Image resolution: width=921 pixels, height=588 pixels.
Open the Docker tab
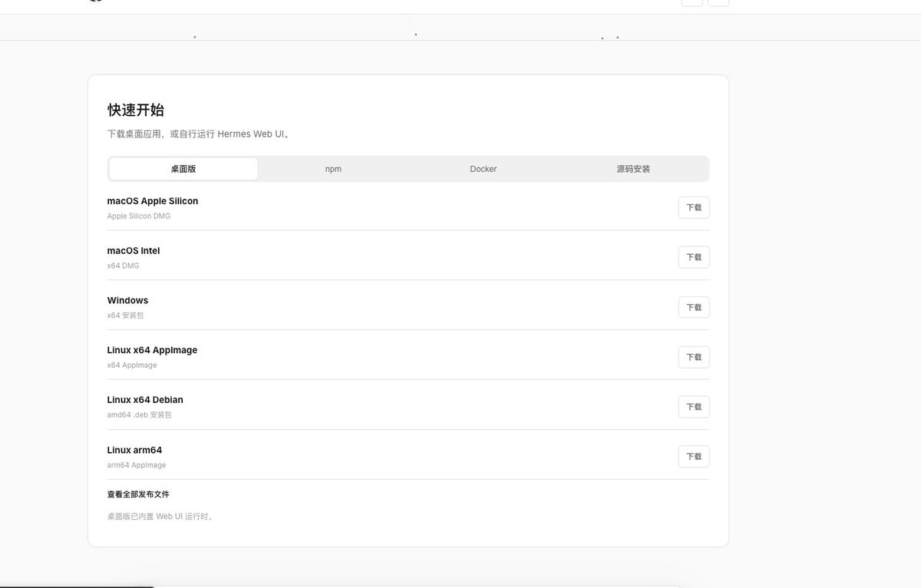pos(484,169)
